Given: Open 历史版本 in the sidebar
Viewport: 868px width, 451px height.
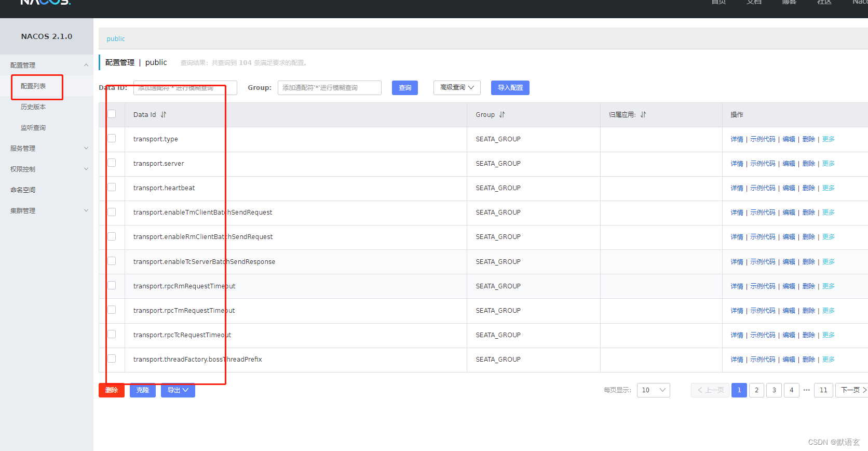Looking at the screenshot, I should (x=33, y=107).
